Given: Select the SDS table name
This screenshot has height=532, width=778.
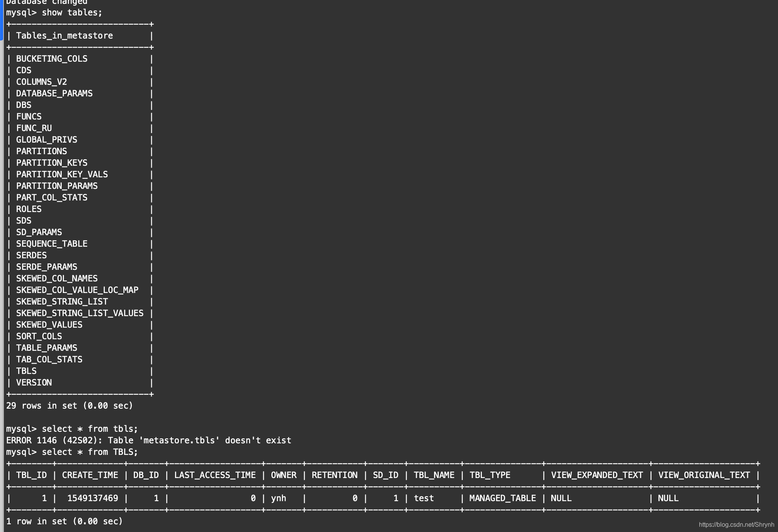Looking at the screenshot, I should point(24,221).
